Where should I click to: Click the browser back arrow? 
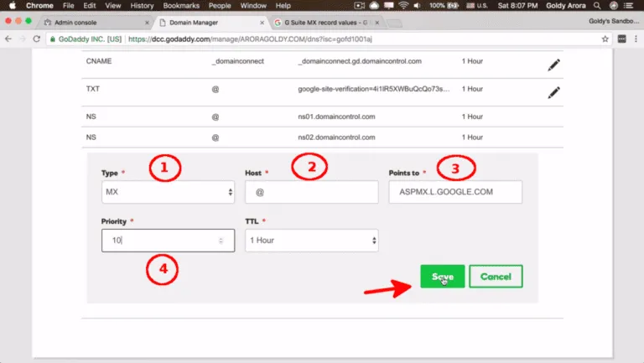tap(8, 39)
